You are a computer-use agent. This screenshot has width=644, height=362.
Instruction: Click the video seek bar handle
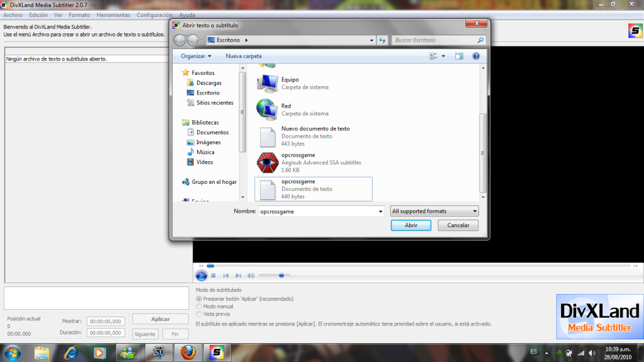point(210,266)
